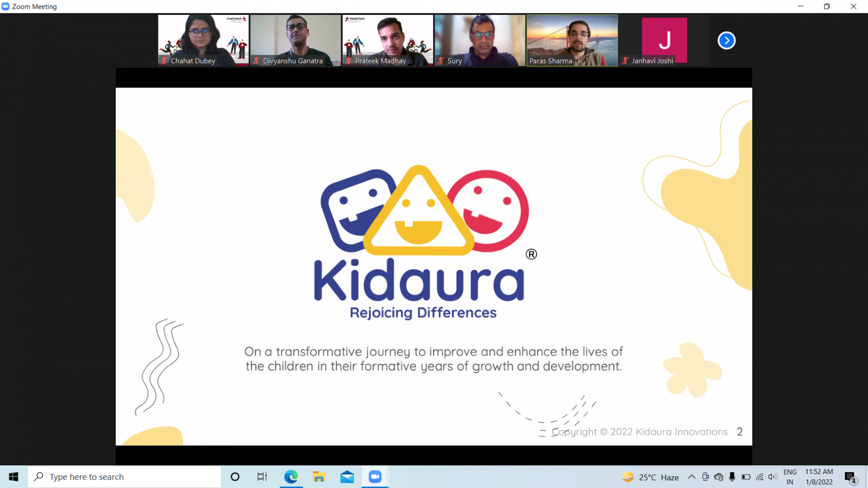This screenshot has width=868, height=488.
Task: Open the notification action center
Action: pyautogui.click(x=850, y=477)
